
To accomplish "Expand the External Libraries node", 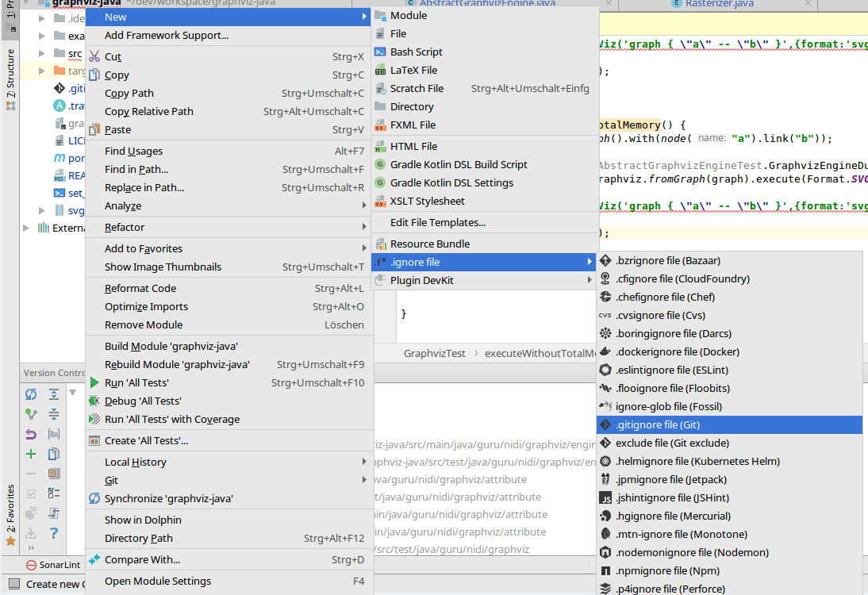I will point(25,228).
